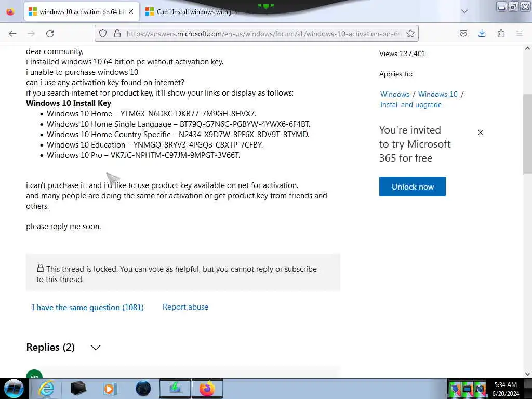Launch Internet Explorer from the taskbar

(x=46, y=389)
